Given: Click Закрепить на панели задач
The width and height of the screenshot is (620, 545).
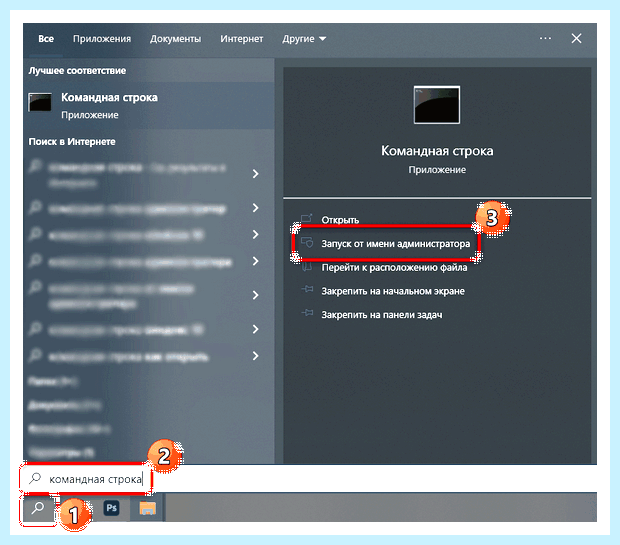Looking at the screenshot, I should 382,315.
